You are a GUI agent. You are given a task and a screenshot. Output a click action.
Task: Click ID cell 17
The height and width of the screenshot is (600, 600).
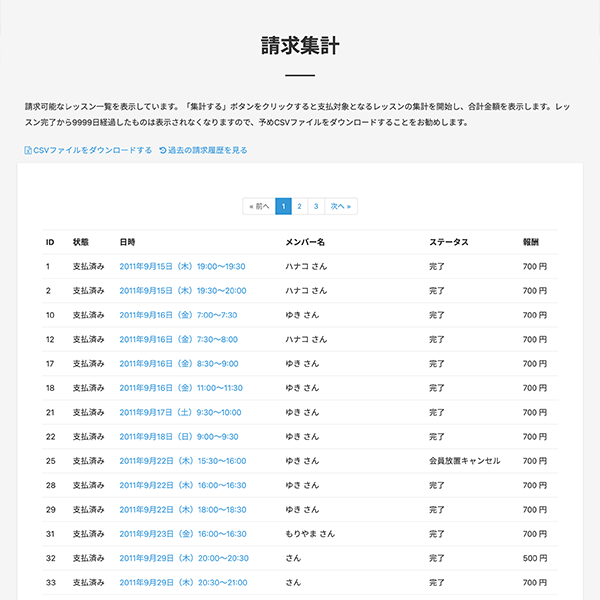point(50,364)
